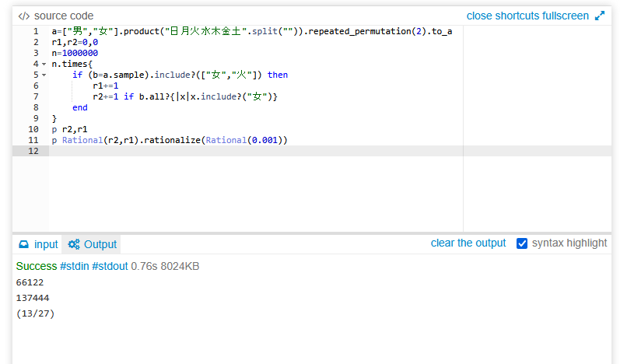Click clear the output link
Viewport: 620px width, 364px height.
pos(468,243)
